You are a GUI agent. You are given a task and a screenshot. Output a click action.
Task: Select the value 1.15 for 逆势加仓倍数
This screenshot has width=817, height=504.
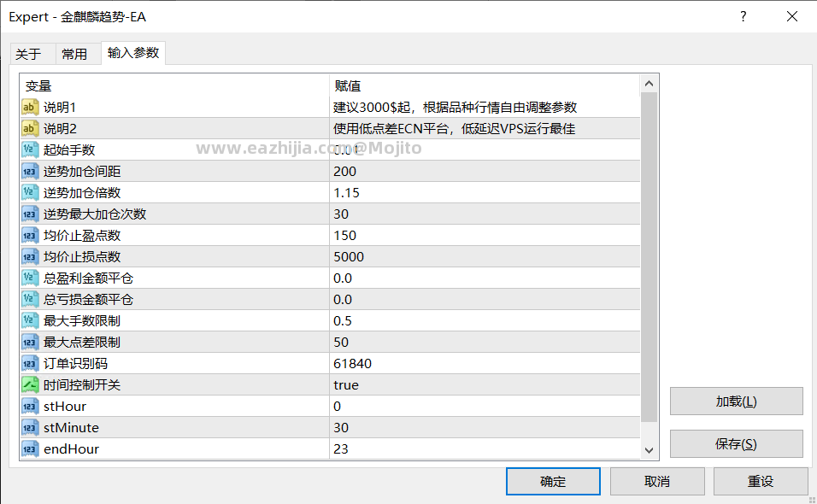click(346, 193)
